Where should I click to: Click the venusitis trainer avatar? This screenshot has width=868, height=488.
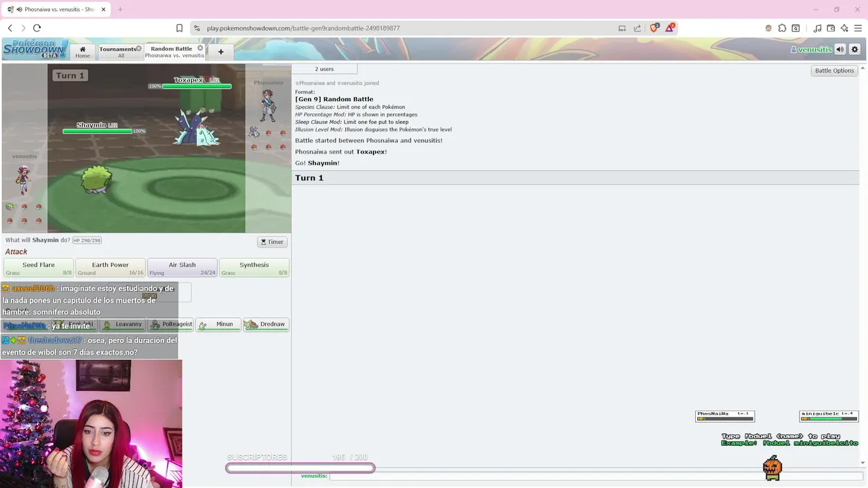(x=24, y=180)
